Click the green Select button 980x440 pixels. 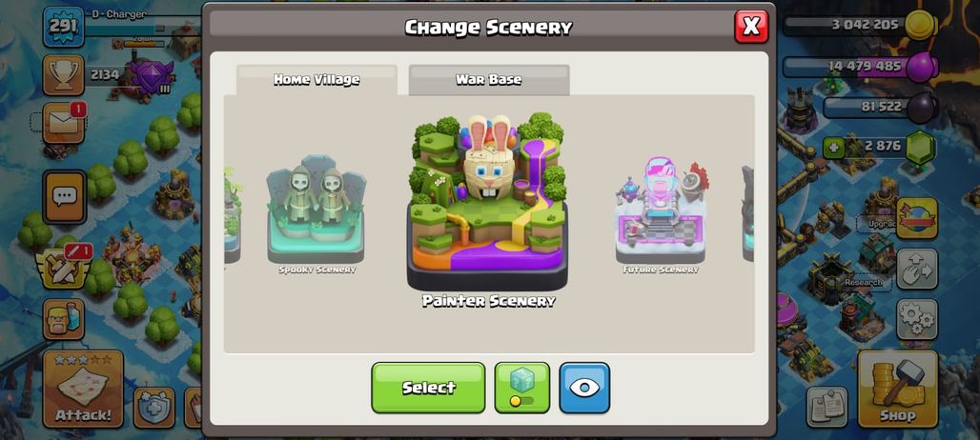(428, 388)
